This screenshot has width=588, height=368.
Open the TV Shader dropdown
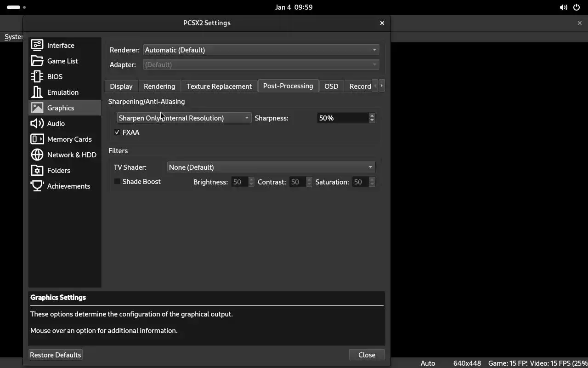[x=271, y=167]
